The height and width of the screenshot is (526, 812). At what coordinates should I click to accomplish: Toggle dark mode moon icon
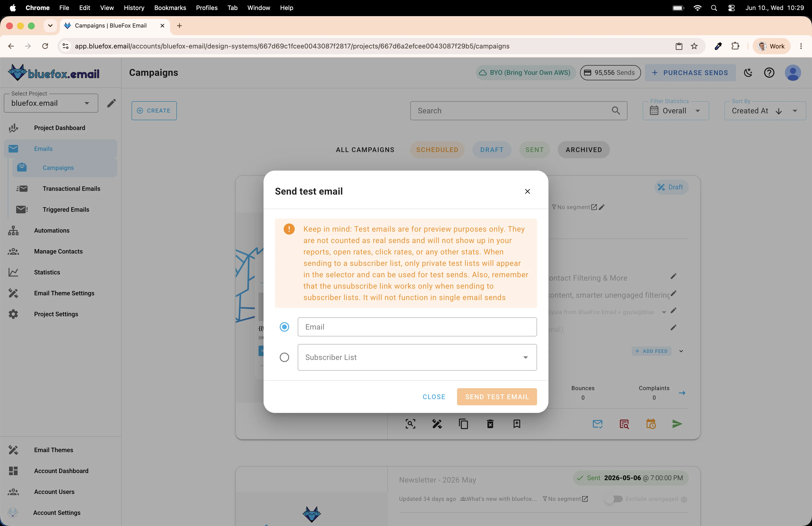748,73
